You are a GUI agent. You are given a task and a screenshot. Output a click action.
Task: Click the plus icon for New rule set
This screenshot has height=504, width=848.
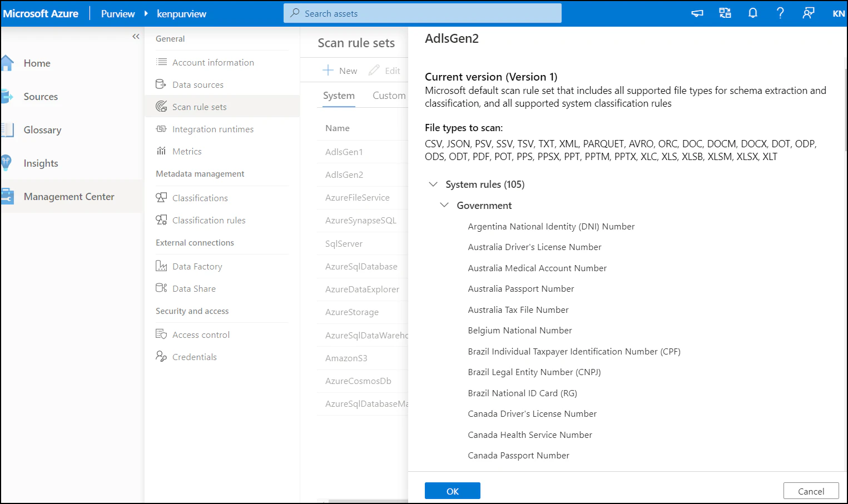pos(328,71)
